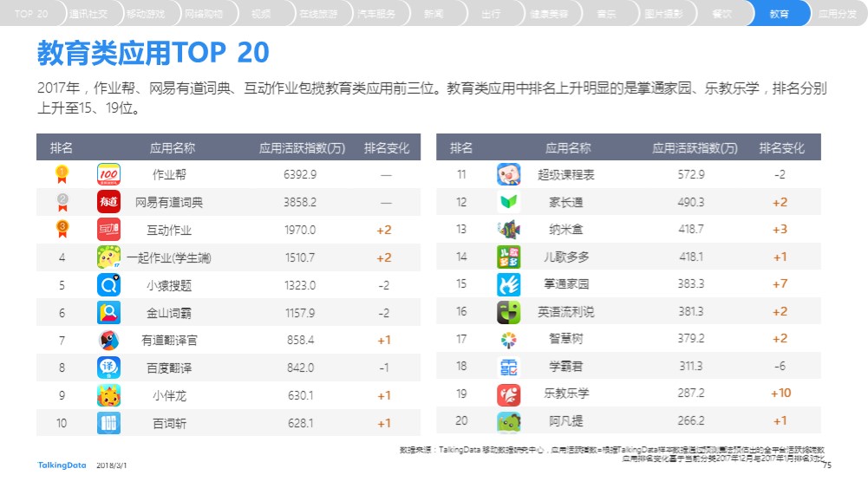Viewport: 868px width, 488px height.
Task: Click the 有道翻译官 parrot icon
Action: [108, 341]
